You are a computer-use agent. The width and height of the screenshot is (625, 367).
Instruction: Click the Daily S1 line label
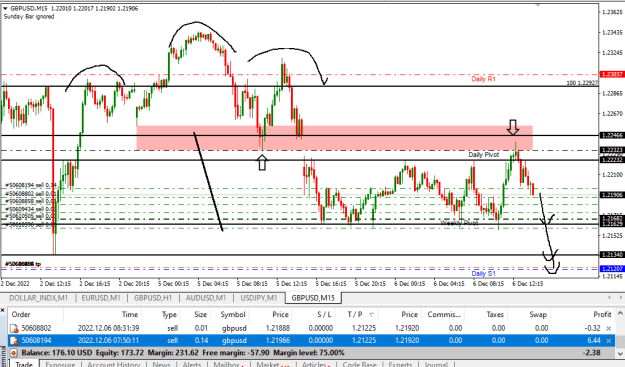pyautogui.click(x=483, y=273)
